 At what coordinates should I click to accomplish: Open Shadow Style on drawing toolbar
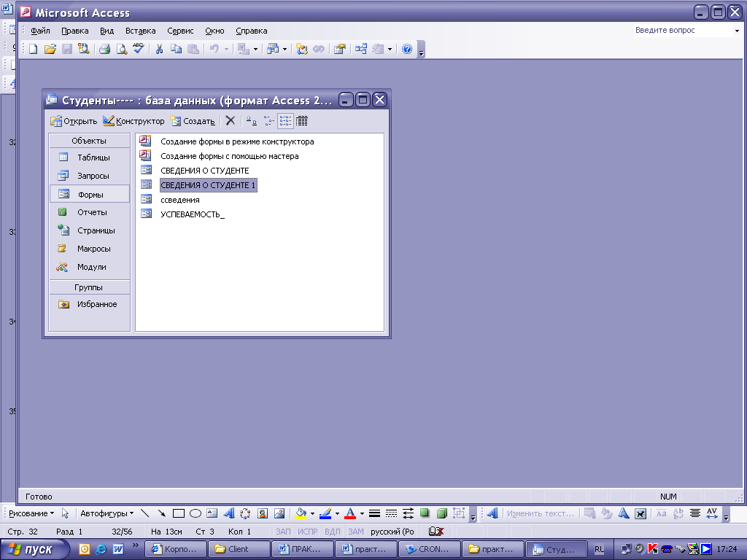pyautogui.click(x=425, y=513)
